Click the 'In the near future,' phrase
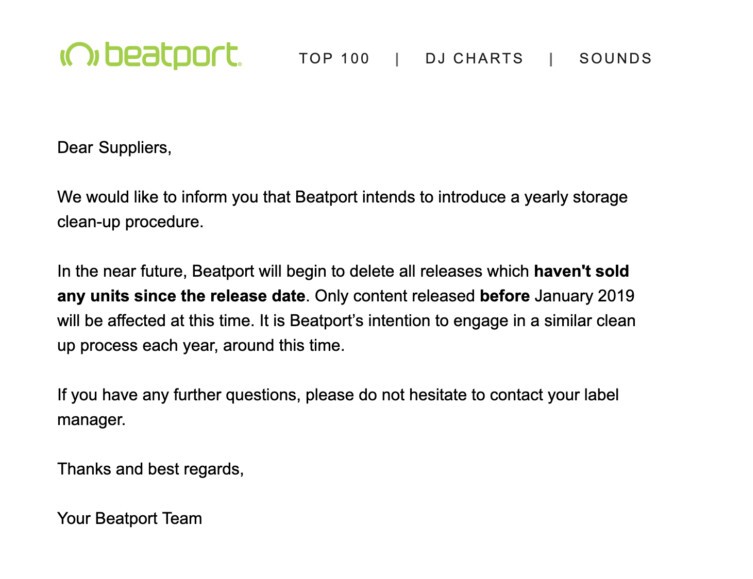The height and width of the screenshot is (579, 753). (x=122, y=271)
